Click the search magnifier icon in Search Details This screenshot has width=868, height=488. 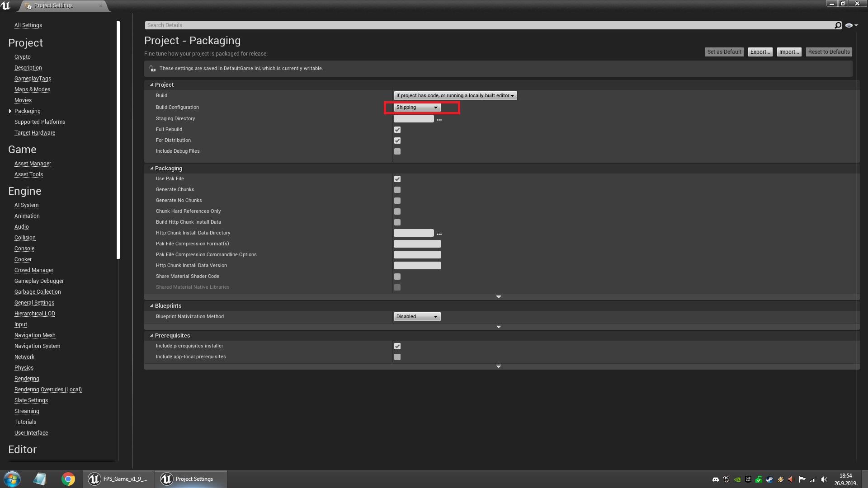(838, 25)
